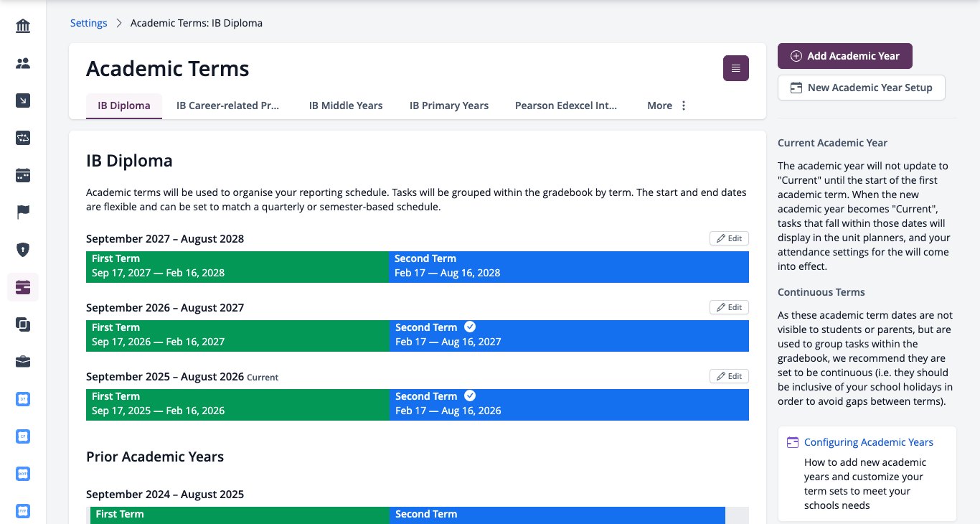980x524 pixels.
Task: Click the Add Academic Year button
Action: click(x=844, y=56)
